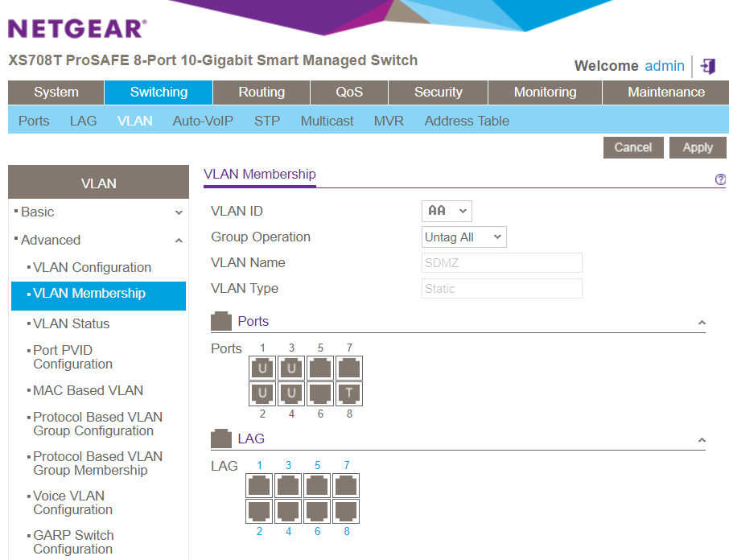Open the Auto-VoIP submenu
Viewport: 729px width, 560px height.
tap(203, 121)
